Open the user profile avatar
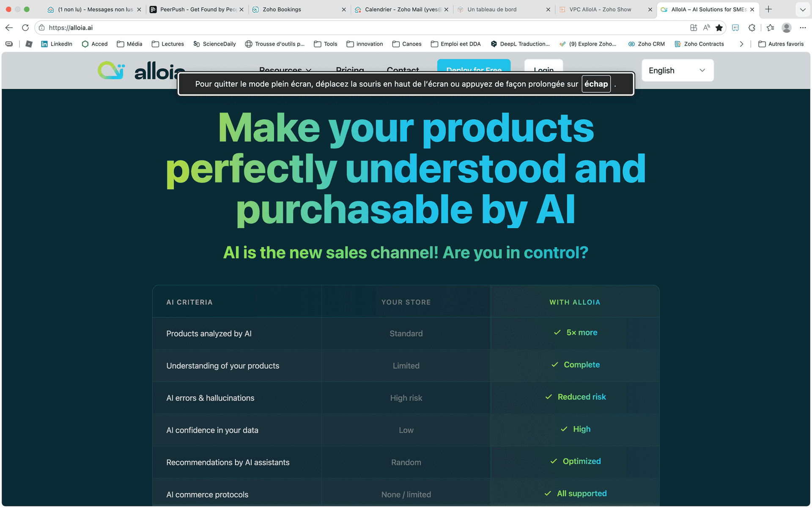 coord(787,28)
